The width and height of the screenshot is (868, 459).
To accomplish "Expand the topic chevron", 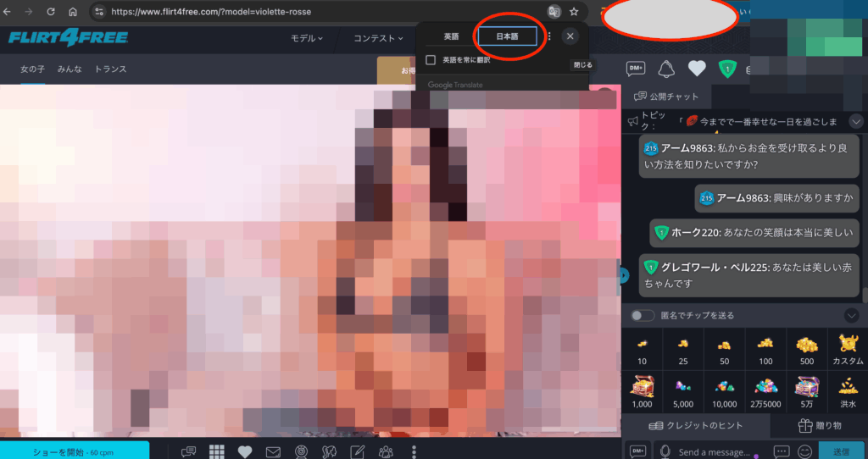I will tap(856, 122).
